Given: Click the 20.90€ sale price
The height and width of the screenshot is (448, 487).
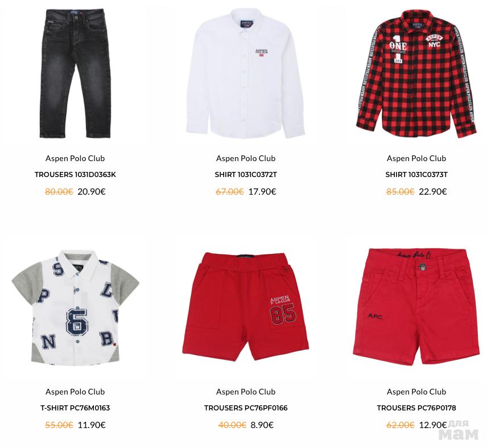Looking at the screenshot, I should (x=92, y=192).
